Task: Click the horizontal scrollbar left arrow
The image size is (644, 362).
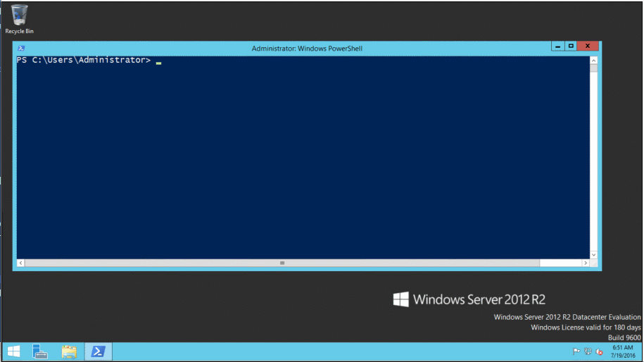Action: coord(20,263)
